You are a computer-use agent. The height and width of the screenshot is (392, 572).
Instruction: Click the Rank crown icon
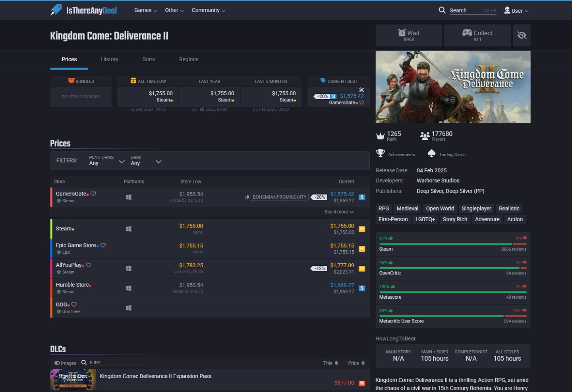[x=380, y=136]
